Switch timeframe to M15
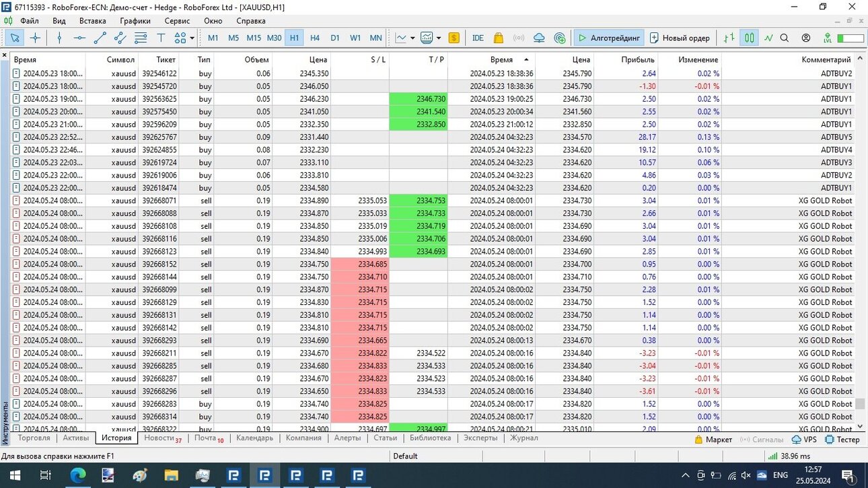 (254, 38)
